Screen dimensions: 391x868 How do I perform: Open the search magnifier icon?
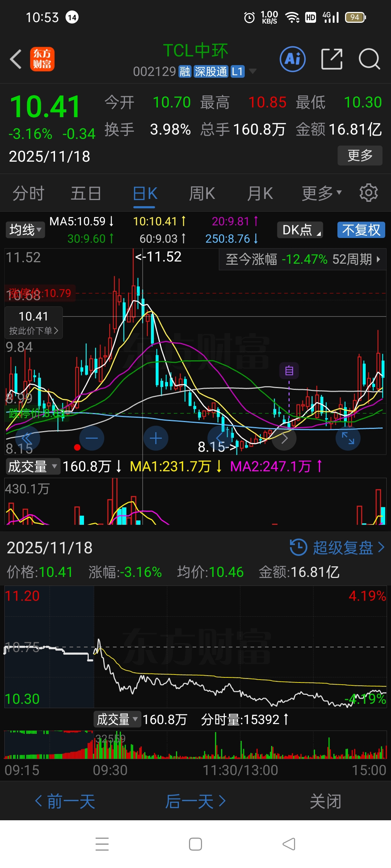369,59
